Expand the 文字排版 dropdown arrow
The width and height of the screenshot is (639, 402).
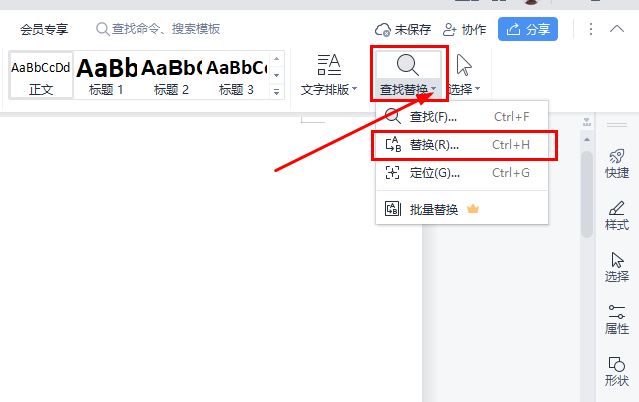354,88
